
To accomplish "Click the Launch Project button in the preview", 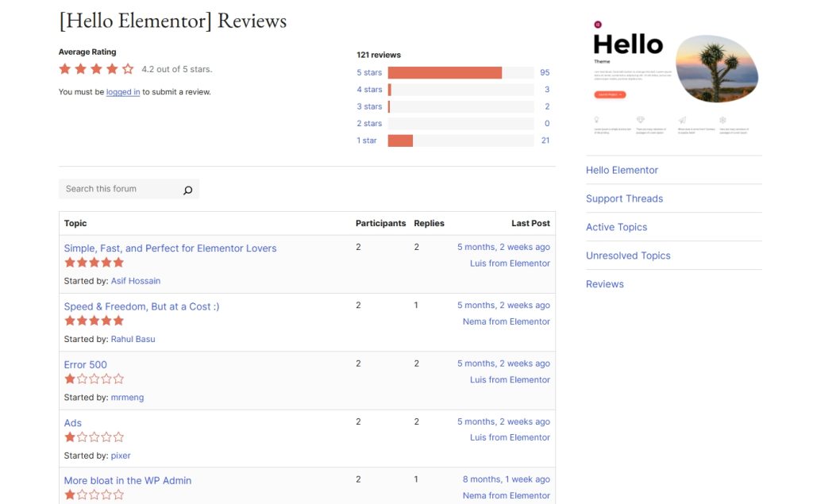I will point(610,94).
